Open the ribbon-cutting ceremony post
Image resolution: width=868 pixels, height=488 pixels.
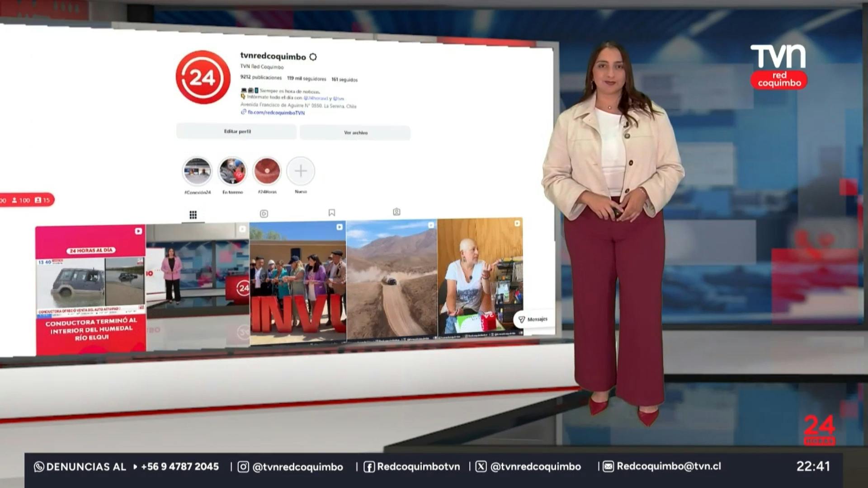tap(298, 283)
